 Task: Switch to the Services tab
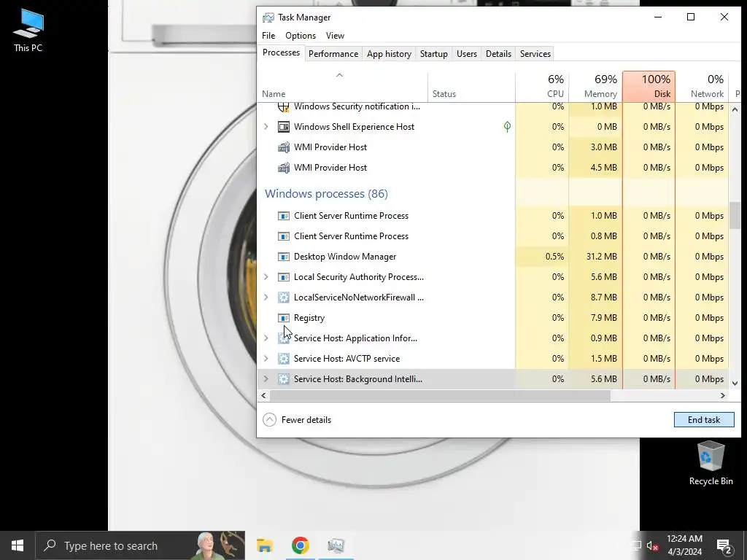(x=535, y=54)
